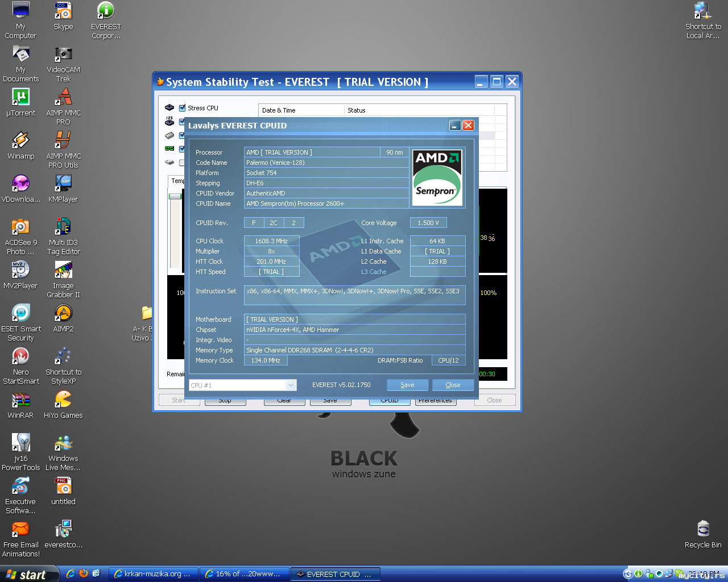This screenshot has height=582, width=728.
Task: Select the EVEREST Corporate desktop shortcut
Action: [x=106, y=20]
